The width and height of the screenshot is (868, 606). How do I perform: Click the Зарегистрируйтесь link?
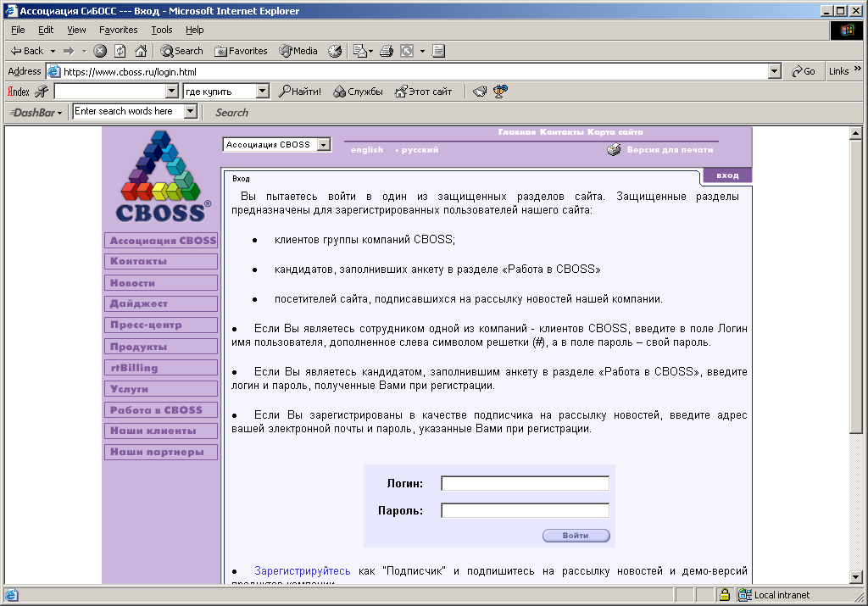tap(303, 570)
